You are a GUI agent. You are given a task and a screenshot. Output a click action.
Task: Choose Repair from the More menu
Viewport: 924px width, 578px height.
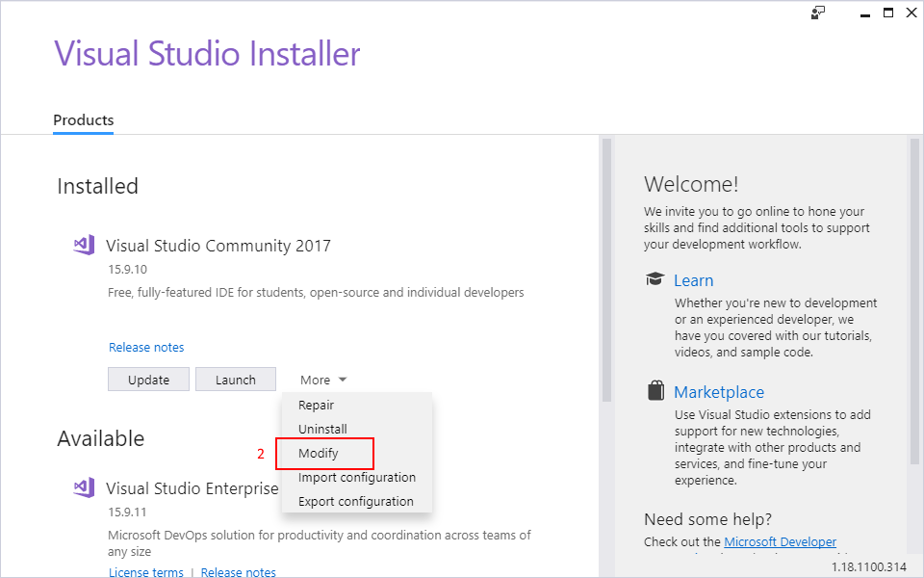[x=316, y=406]
